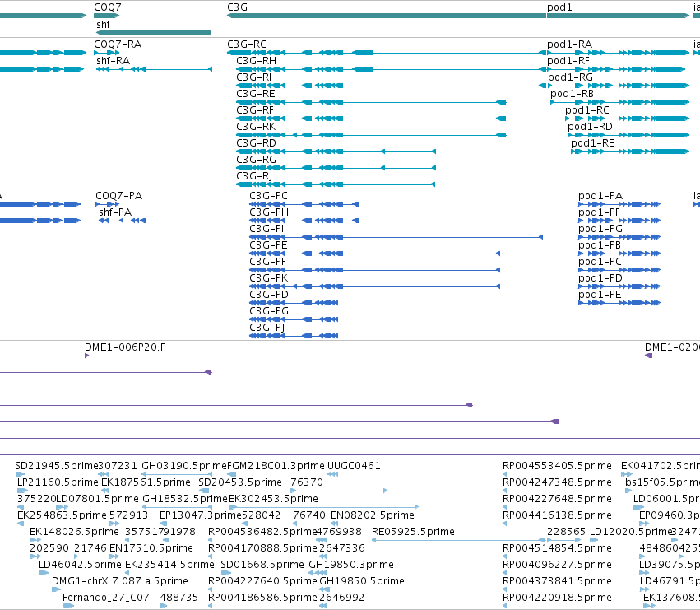700x610 pixels.
Task: Select protein pod1-PG
Action: click(600, 229)
